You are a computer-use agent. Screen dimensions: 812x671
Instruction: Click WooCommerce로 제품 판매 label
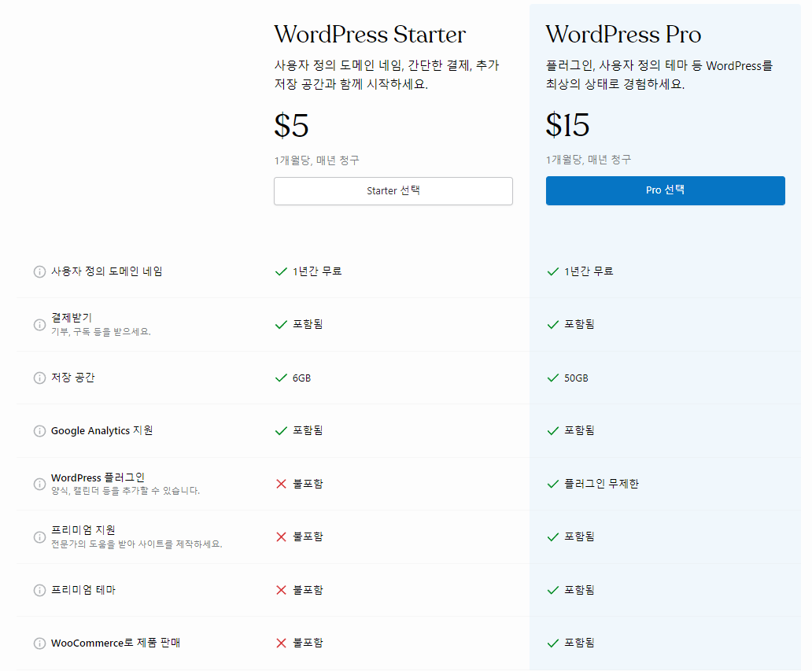(116, 643)
